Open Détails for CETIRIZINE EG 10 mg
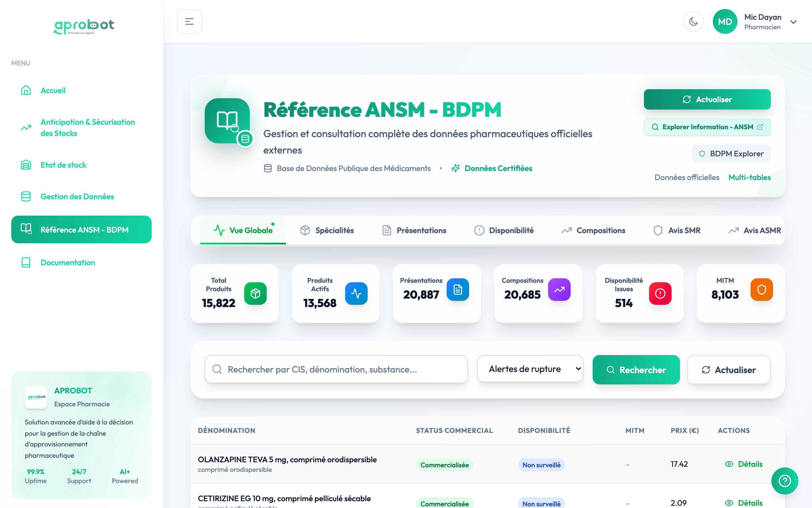The image size is (812, 508). coord(743,503)
